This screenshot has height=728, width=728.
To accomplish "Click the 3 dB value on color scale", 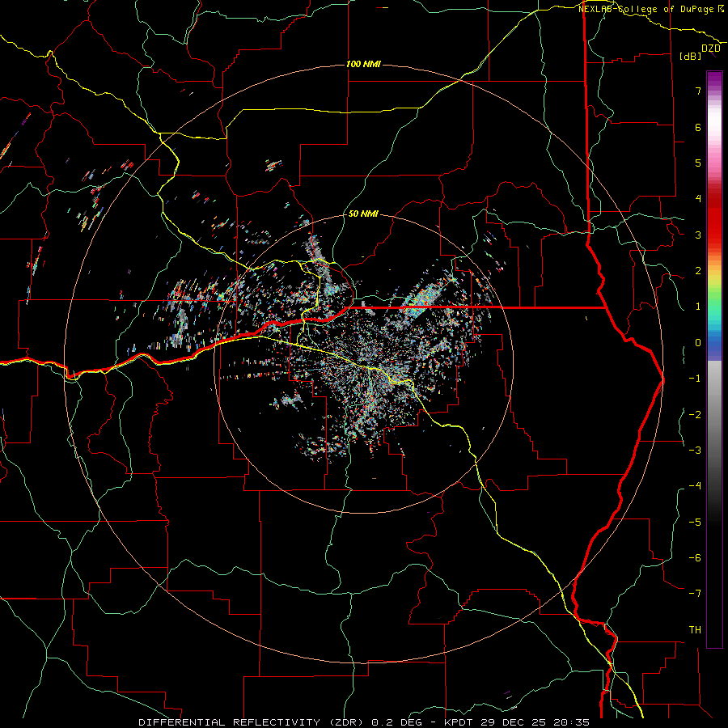I will [698, 235].
